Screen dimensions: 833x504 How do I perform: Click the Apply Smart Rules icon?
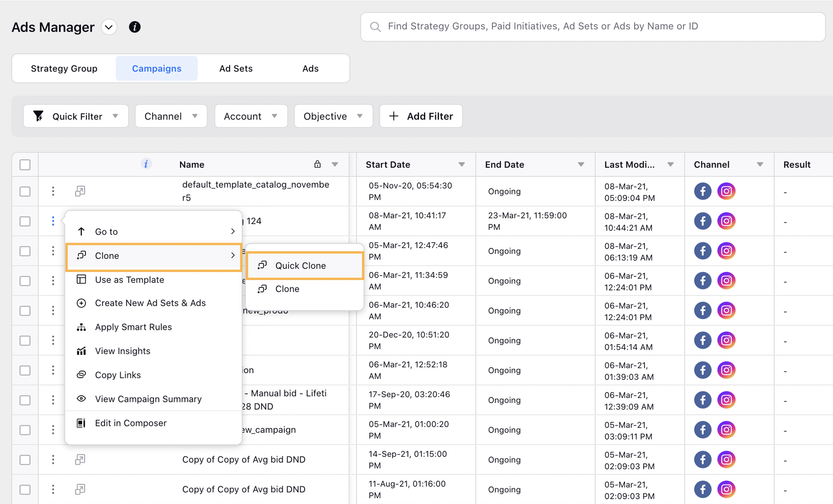click(x=81, y=327)
